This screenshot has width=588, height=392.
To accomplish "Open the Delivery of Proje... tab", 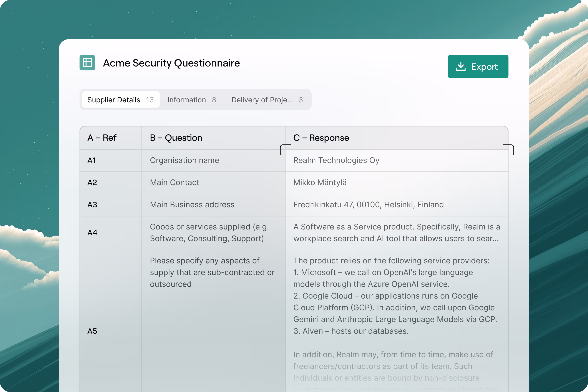I will [267, 100].
